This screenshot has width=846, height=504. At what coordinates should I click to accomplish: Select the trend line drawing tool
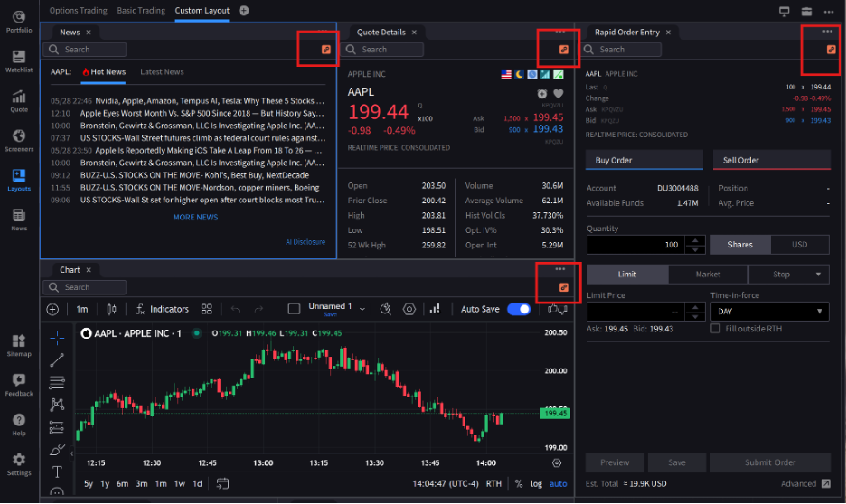[57, 360]
